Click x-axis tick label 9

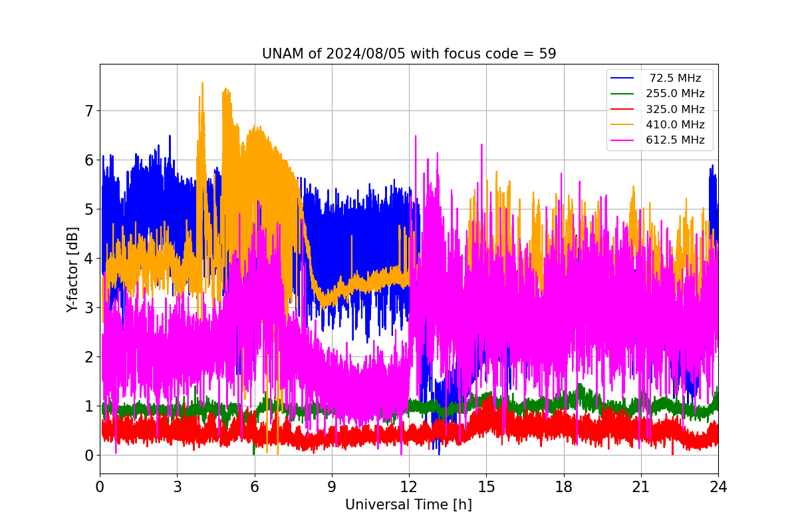click(x=332, y=487)
